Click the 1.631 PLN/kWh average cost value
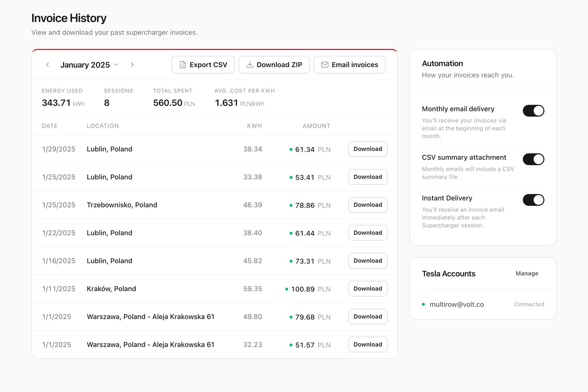Viewport: 588px width, 392px height. pyautogui.click(x=239, y=103)
